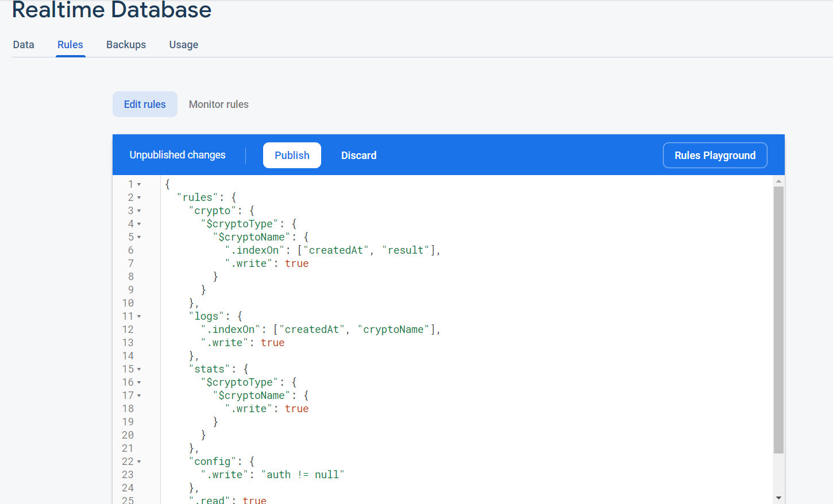Collapse the code block at line 1
This screenshot has height=504, width=833.
point(139,185)
